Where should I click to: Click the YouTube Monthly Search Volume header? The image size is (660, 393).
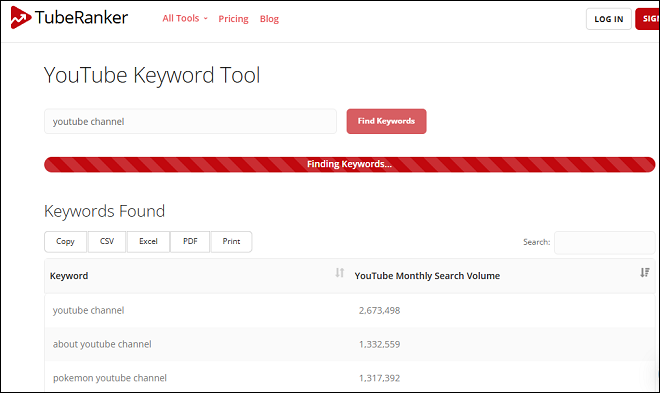point(427,276)
